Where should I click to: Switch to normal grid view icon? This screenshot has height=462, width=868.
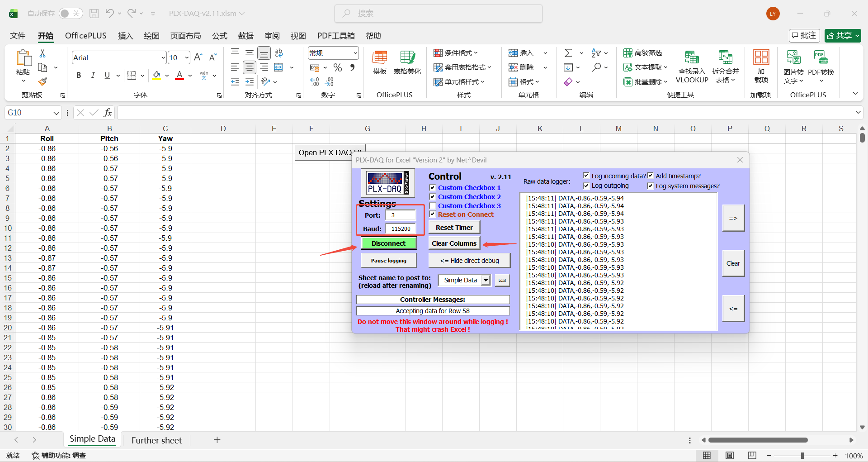click(707, 456)
